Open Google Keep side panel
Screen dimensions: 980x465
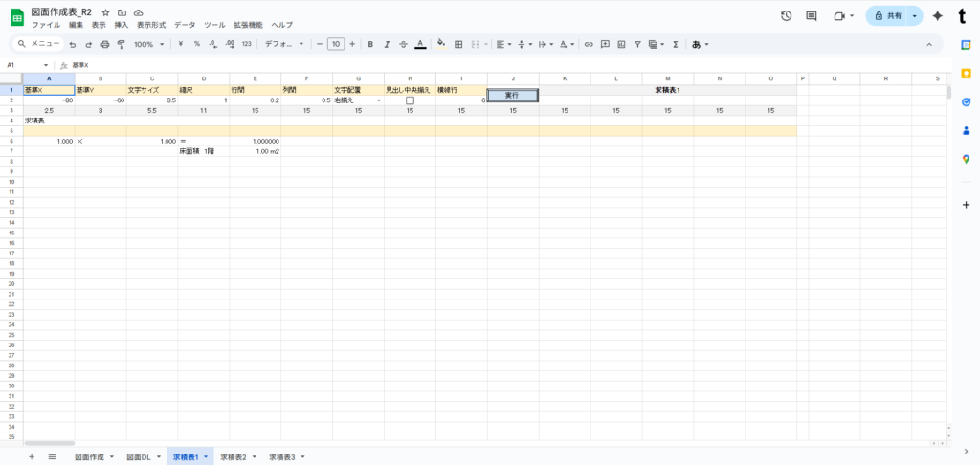967,73
